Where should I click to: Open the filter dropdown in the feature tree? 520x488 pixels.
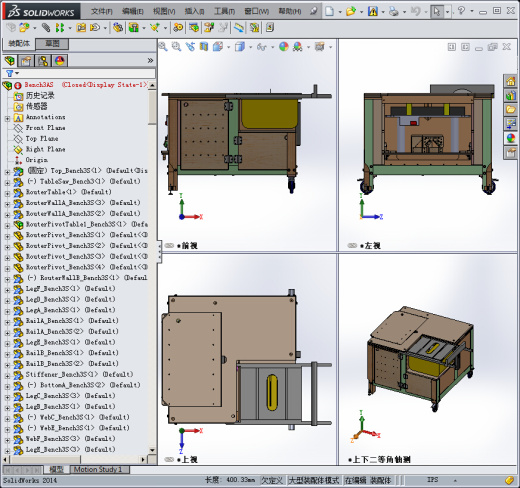(12, 73)
